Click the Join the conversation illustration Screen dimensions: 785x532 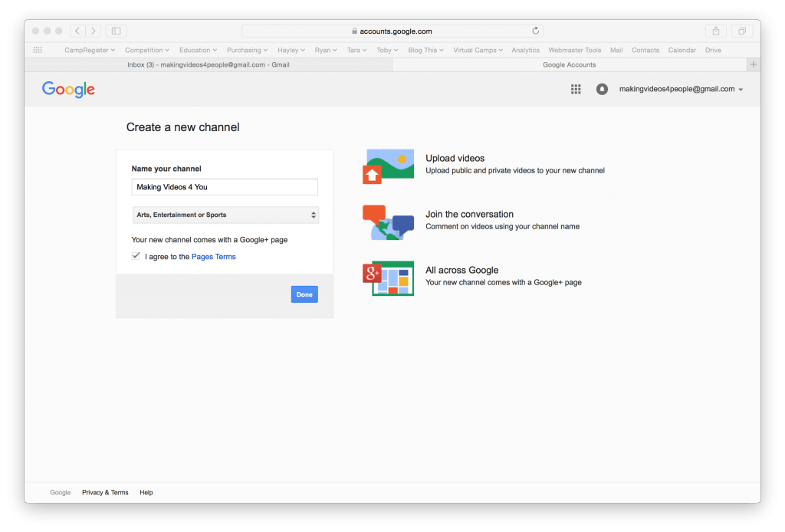(389, 222)
